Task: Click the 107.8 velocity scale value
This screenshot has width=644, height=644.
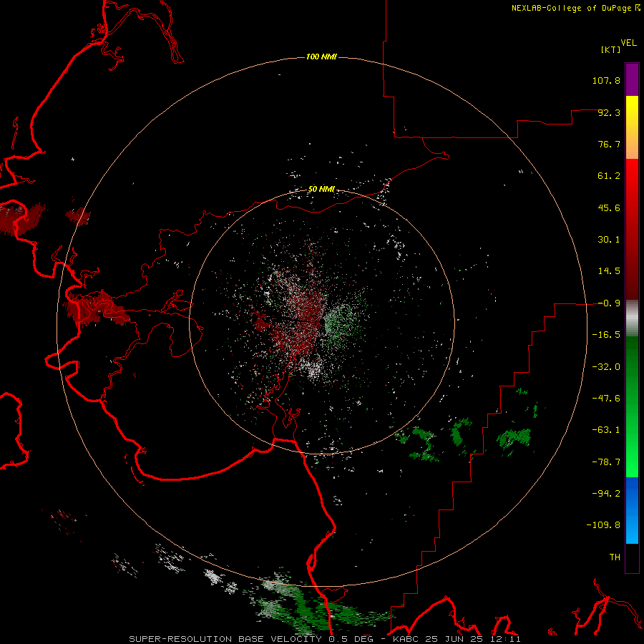Action: tap(606, 80)
